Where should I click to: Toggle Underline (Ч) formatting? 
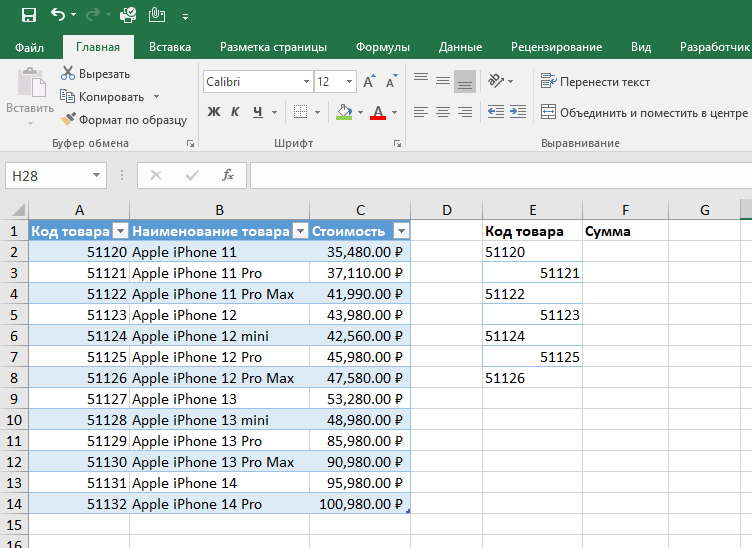[x=258, y=112]
